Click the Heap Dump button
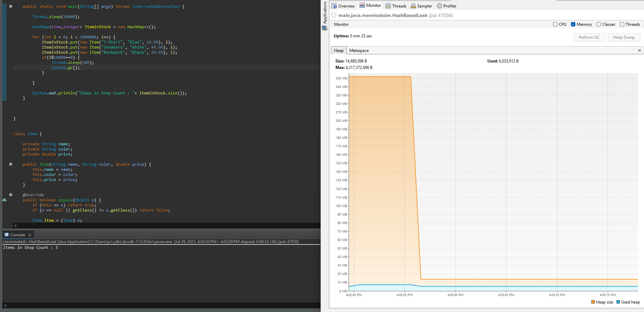 point(624,37)
